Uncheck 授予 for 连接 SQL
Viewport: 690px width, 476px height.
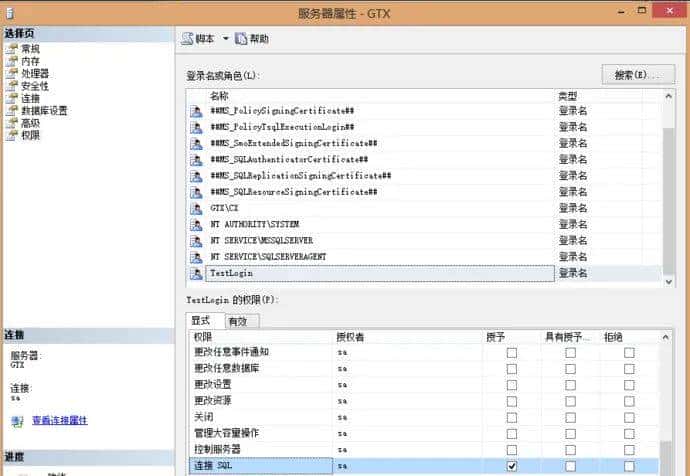(x=512, y=466)
